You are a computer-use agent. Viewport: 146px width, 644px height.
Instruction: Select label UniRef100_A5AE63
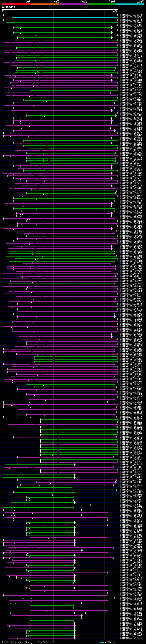131,600
